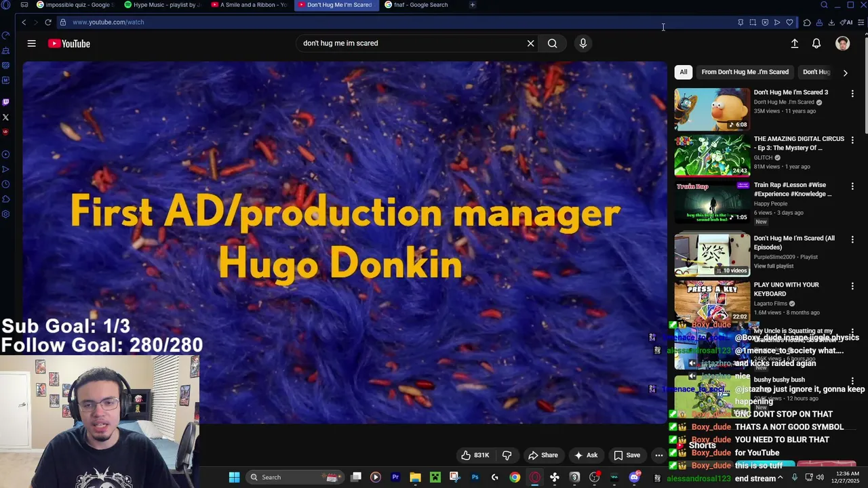Click the Windows taskbar Search box
Image resolution: width=868 pixels, height=488 pixels.
pyautogui.click(x=295, y=477)
